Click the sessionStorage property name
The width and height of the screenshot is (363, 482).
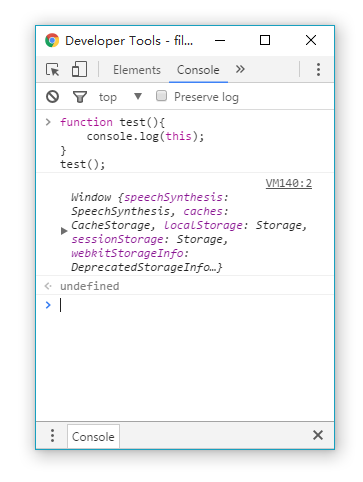(x=117, y=239)
